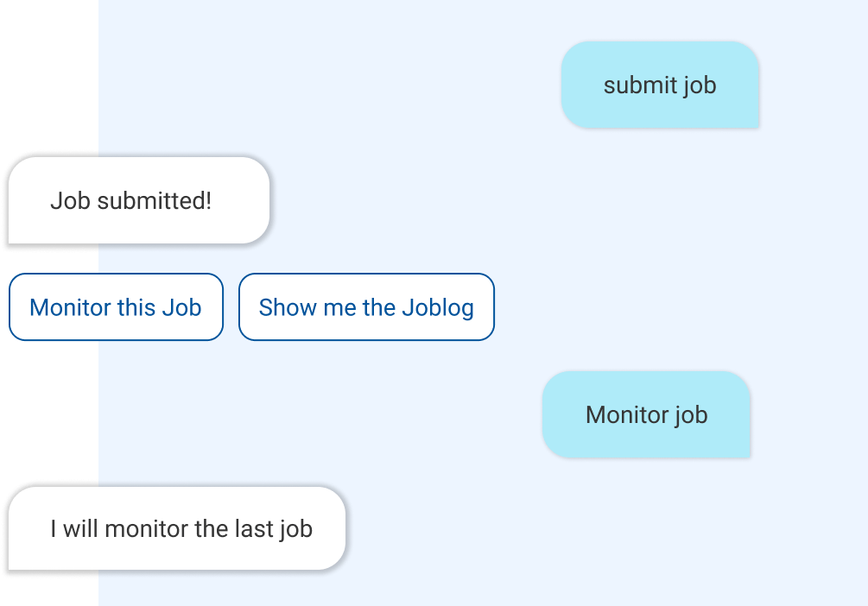
Task: Select the 'submit job' user message bubble
Action: [x=660, y=85]
